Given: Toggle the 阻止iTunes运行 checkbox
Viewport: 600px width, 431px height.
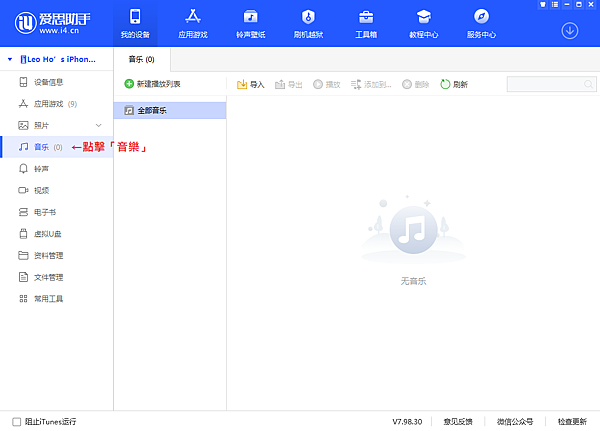Looking at the screenshot, I should click(16, 422).
